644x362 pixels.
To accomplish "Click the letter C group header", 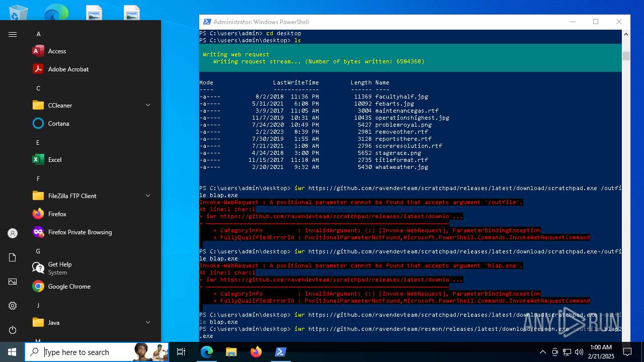I will (x=38, y=88).
